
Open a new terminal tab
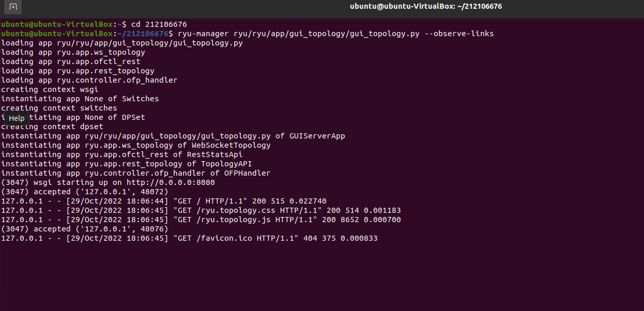click(x=13, y=7)
